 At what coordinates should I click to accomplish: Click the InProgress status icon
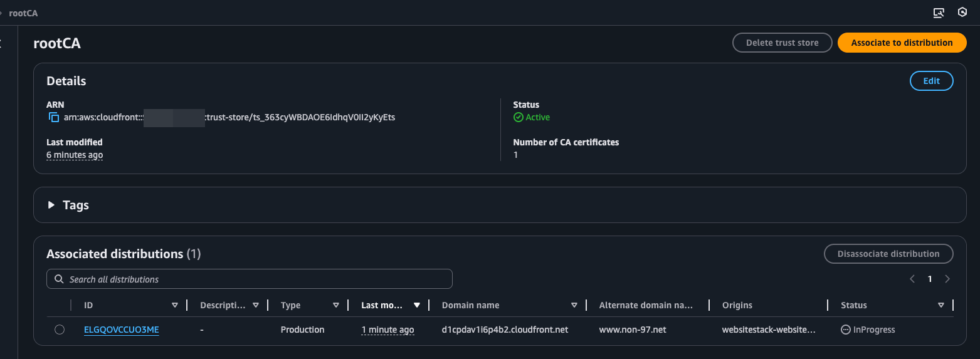point(845,330)
